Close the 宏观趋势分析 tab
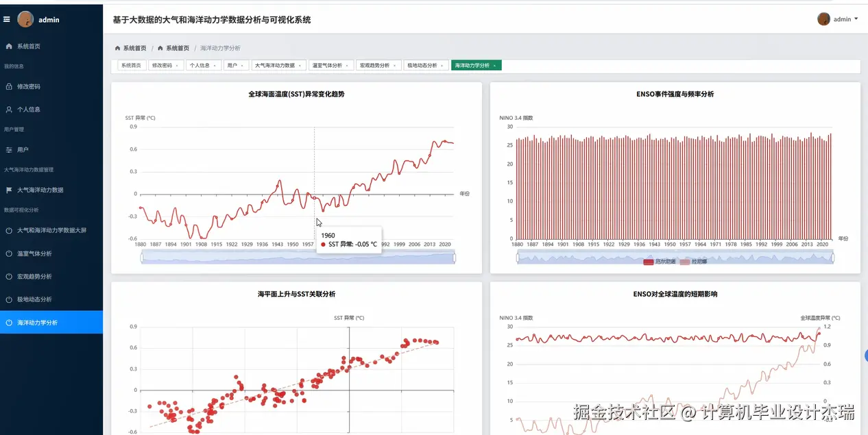 coord(394,66)
